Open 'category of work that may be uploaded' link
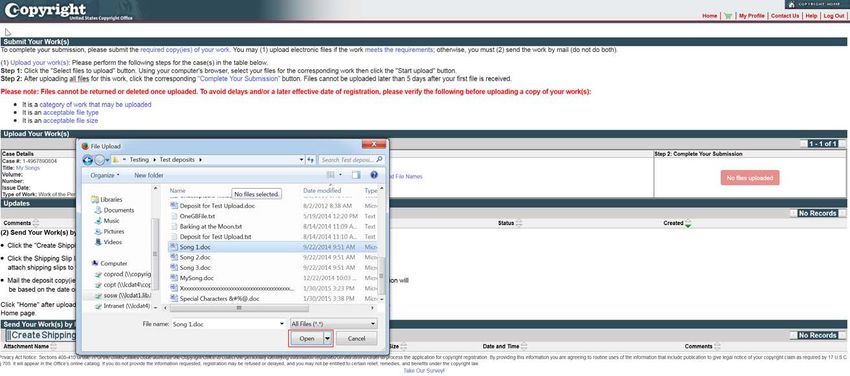Screen dimensions: 850x376 click(x=95, y=105)
